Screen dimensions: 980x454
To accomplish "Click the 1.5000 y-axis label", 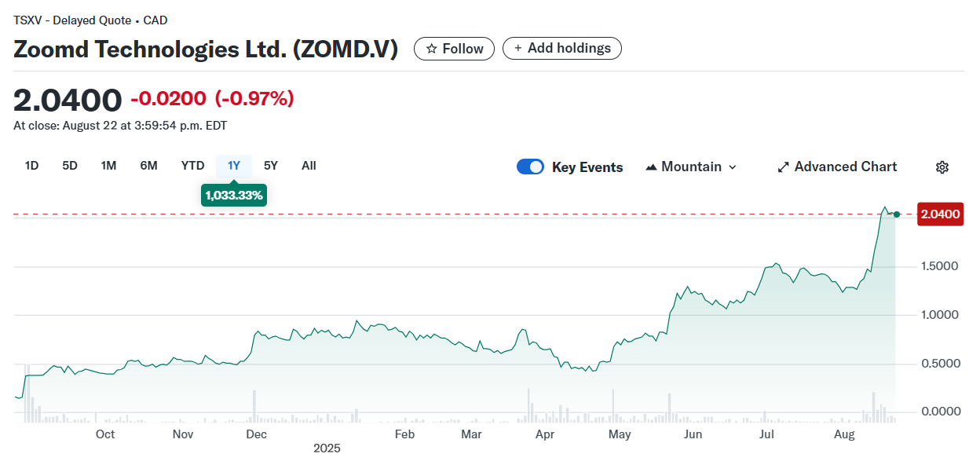I will pos(939,267).
